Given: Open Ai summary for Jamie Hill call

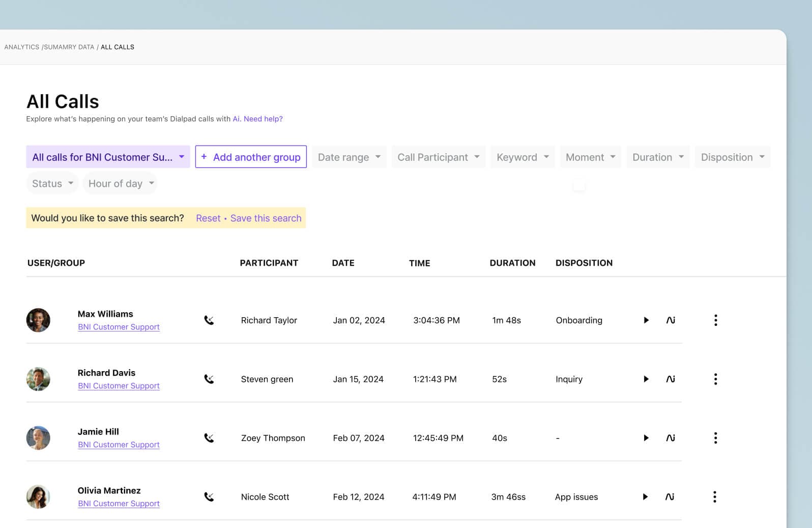Looking at the screenshot, I should (671, 438).
